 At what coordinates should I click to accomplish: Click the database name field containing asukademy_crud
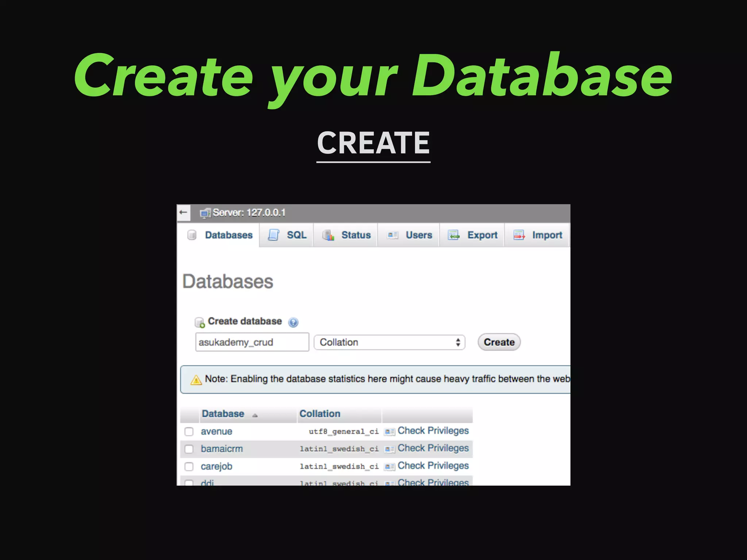252,342
